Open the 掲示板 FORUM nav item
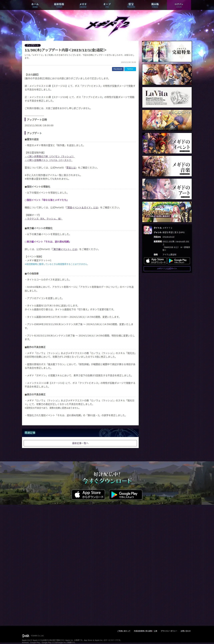The width and height of the screenshot is (214, 644). tap(155, 5)
